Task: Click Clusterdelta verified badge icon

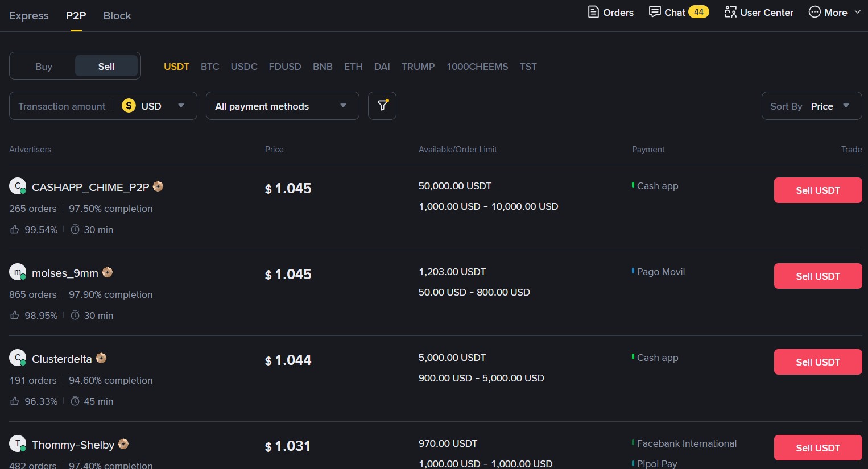Action: [101, 358]
